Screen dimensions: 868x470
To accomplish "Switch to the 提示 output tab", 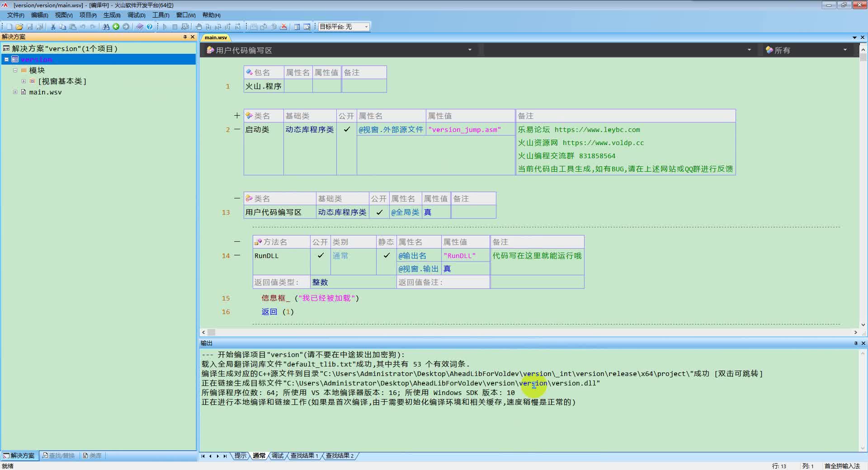I will click(x=241, y=456).
